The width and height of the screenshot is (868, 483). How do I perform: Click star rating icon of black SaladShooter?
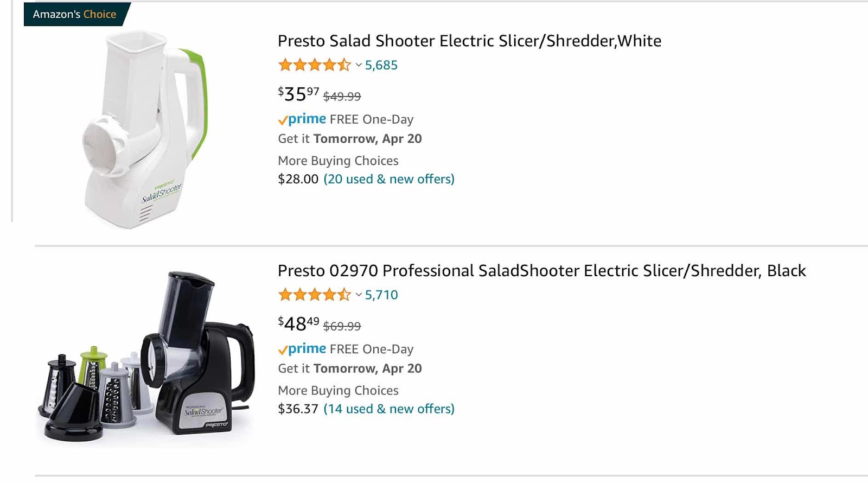(315, 295)
